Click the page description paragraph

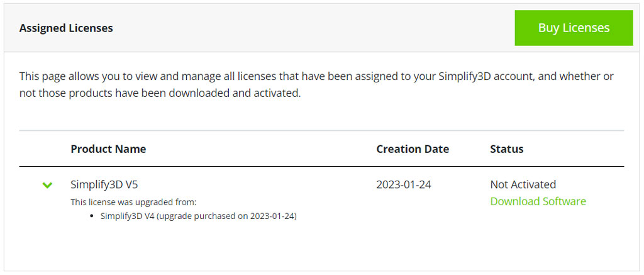(x=314, y=84)
